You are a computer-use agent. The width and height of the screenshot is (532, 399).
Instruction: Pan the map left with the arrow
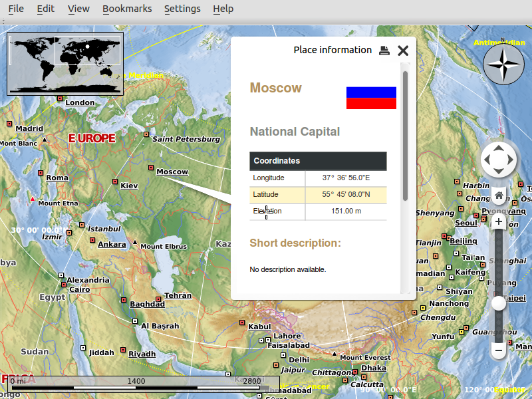coord(487,160)
